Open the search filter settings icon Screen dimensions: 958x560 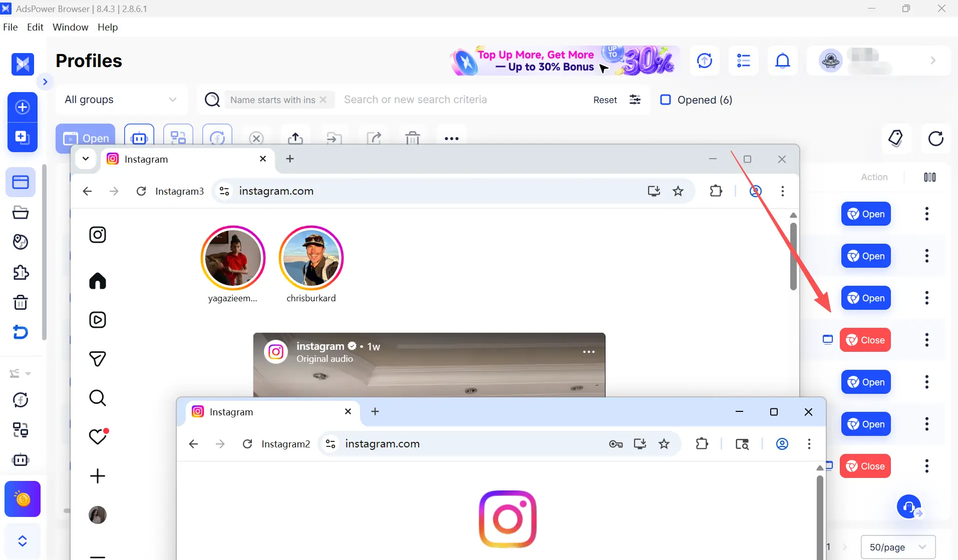[x=635, y=100]
